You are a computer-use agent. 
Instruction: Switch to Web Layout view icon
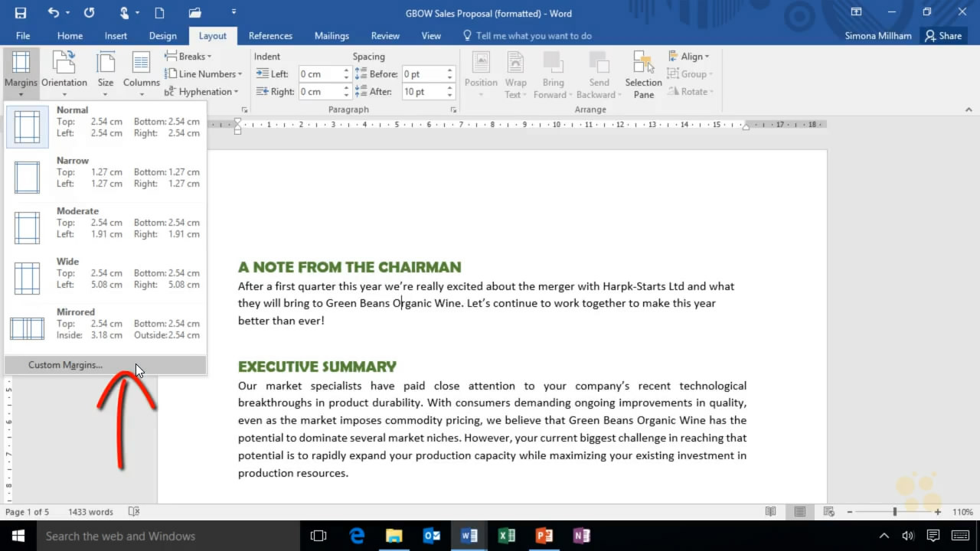(828, 512)
